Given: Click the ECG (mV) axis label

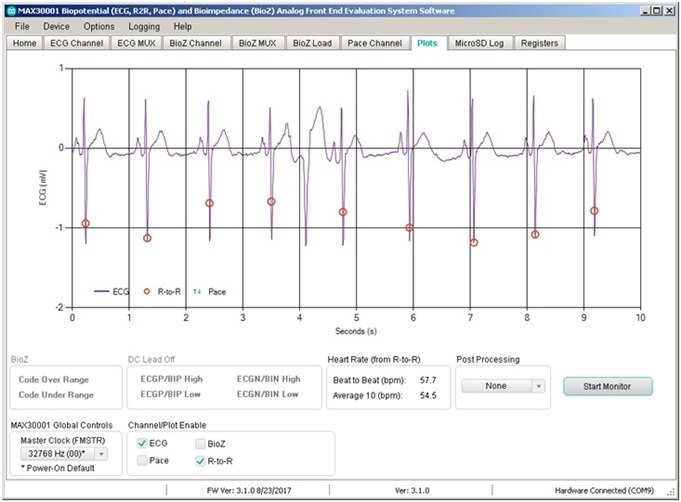Looking at the screenshot, I should 43,188.
